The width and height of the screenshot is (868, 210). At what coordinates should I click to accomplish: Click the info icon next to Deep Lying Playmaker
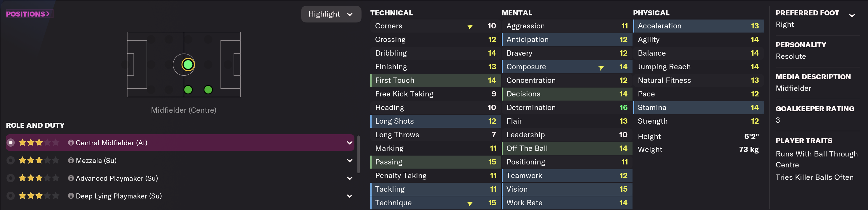click(71, 196)
